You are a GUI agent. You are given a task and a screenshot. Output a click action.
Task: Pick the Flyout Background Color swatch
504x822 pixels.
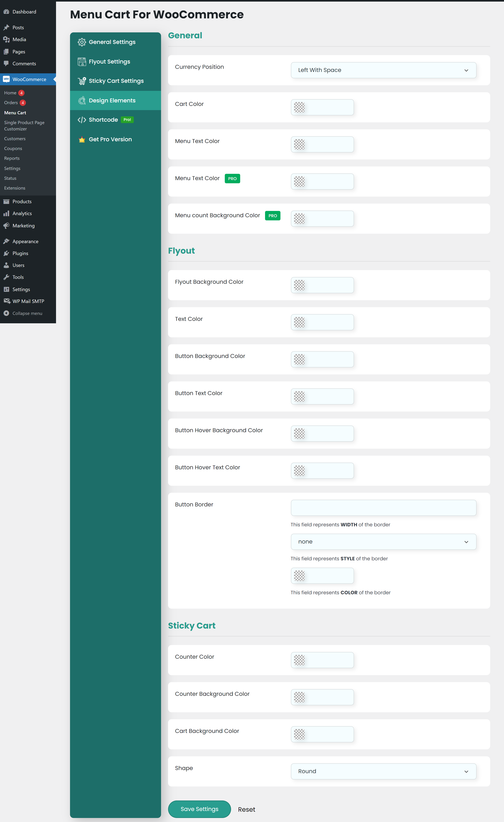point(299,285)
